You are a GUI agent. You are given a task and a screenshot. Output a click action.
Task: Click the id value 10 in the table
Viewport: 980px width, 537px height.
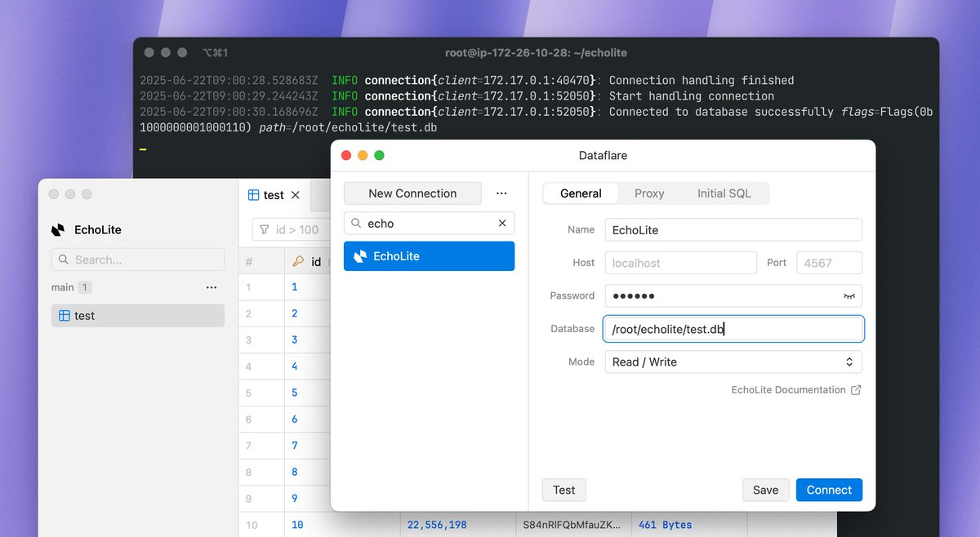[297, 525]
